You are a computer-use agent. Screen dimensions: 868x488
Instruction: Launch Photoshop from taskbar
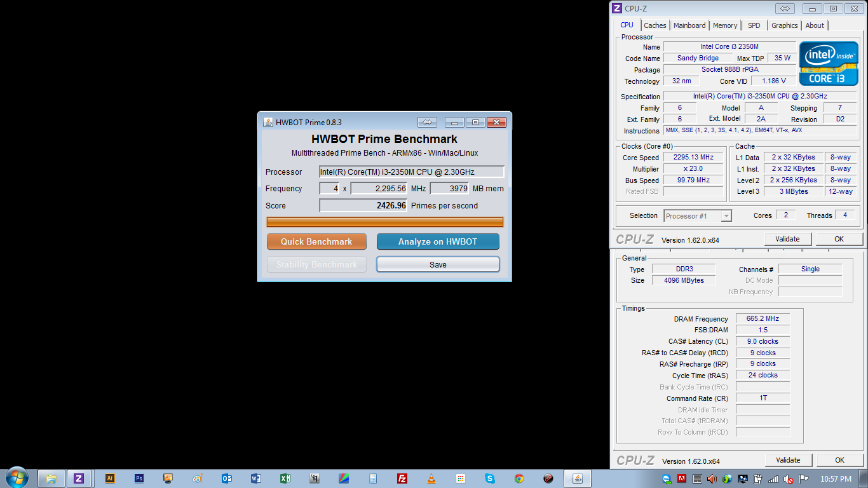coord(139,478)
